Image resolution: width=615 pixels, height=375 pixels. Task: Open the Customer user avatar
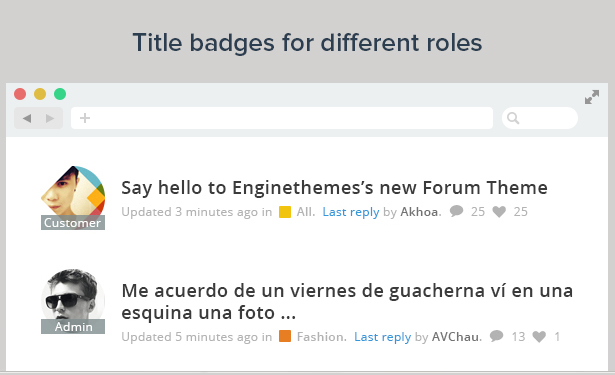(73, 197)
